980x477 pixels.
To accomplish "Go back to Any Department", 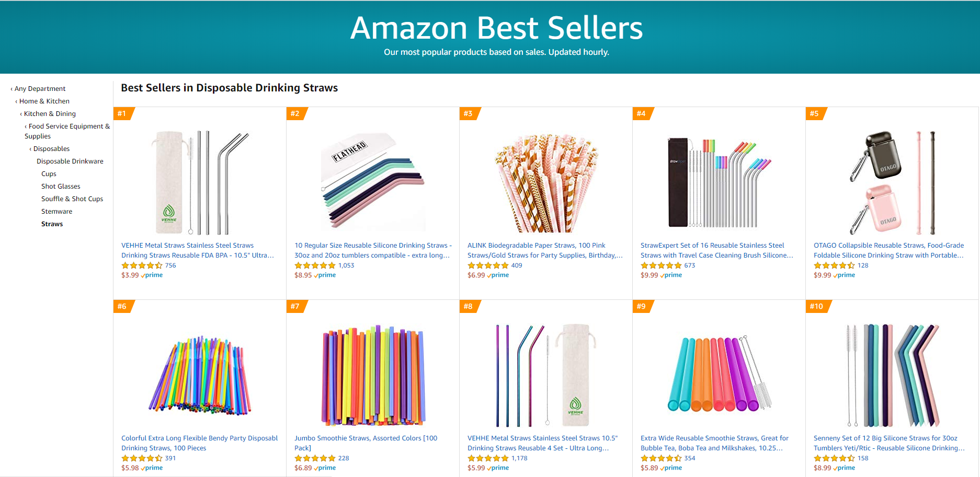I will coord(40,89).
